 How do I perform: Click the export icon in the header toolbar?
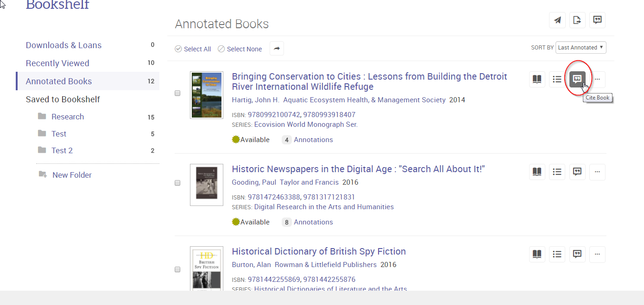(x=577, y=20)
